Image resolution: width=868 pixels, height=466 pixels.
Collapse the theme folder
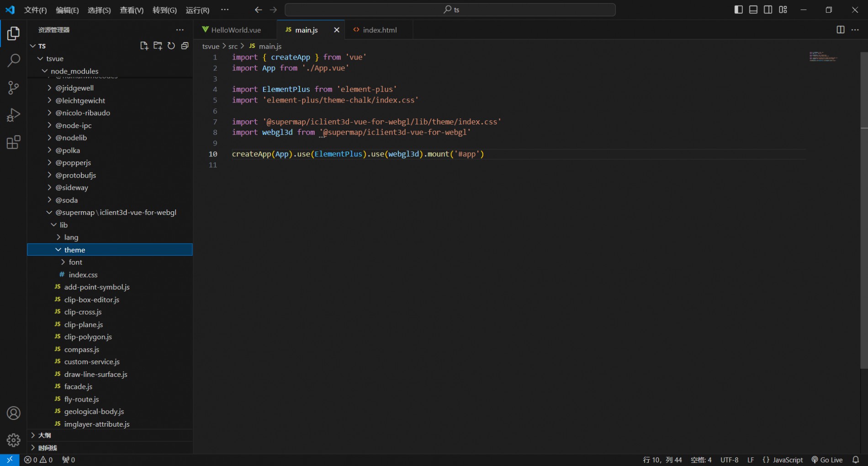(x=58, y=250)
